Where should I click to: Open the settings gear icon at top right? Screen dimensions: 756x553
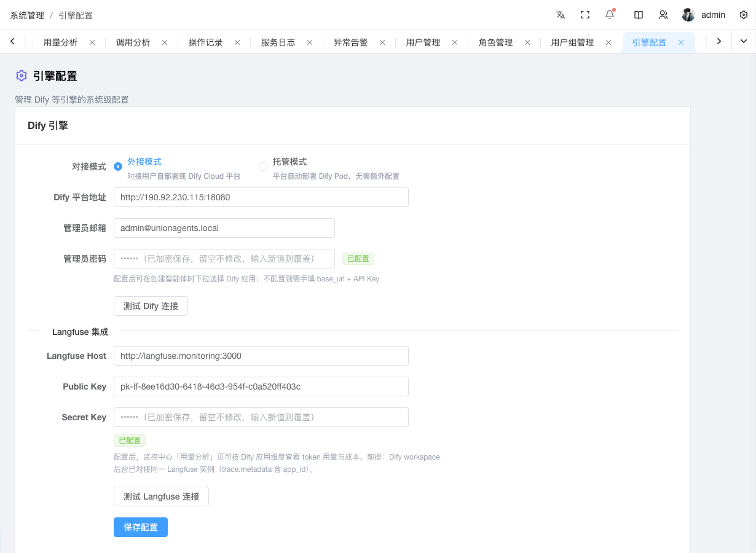[744, 15]
